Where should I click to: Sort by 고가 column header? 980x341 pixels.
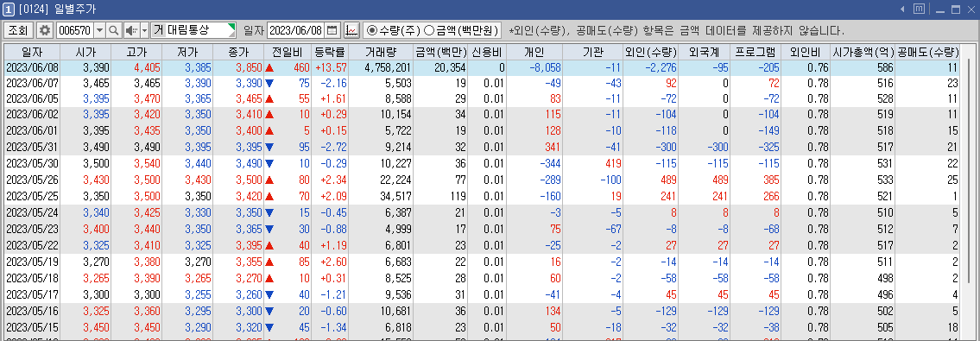pyautogui.click(x=136, y=52)
